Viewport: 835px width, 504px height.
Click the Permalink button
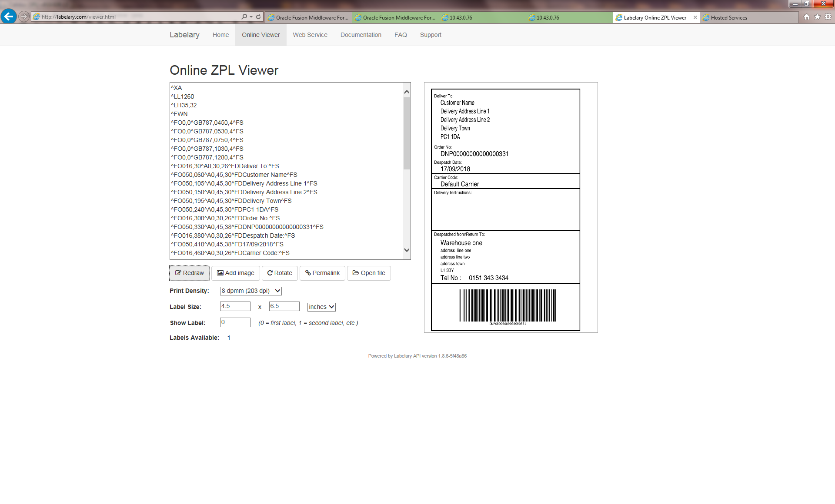pos(322,273)
